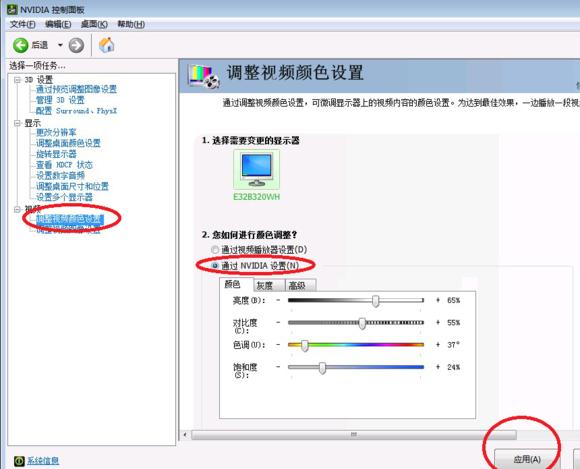Collapse the 3D 设置 tree node
Viewport: 580px width, 469px height.
tap(17, 80)
